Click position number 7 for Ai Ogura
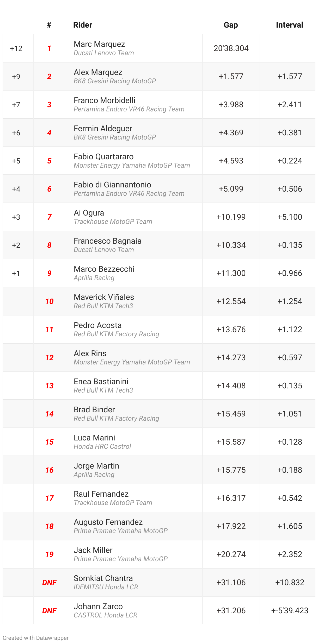 [49, 217]
